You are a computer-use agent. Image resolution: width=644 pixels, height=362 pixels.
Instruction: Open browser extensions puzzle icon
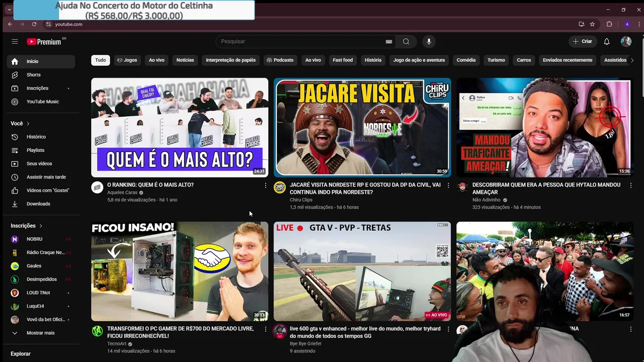pos(609,24)
